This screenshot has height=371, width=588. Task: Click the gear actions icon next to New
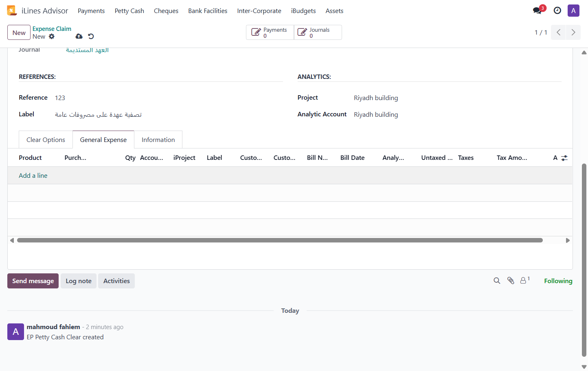(52, 36)
